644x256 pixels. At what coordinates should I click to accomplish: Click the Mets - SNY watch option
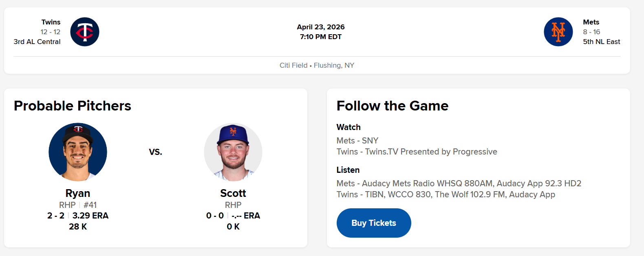point(357,141)
